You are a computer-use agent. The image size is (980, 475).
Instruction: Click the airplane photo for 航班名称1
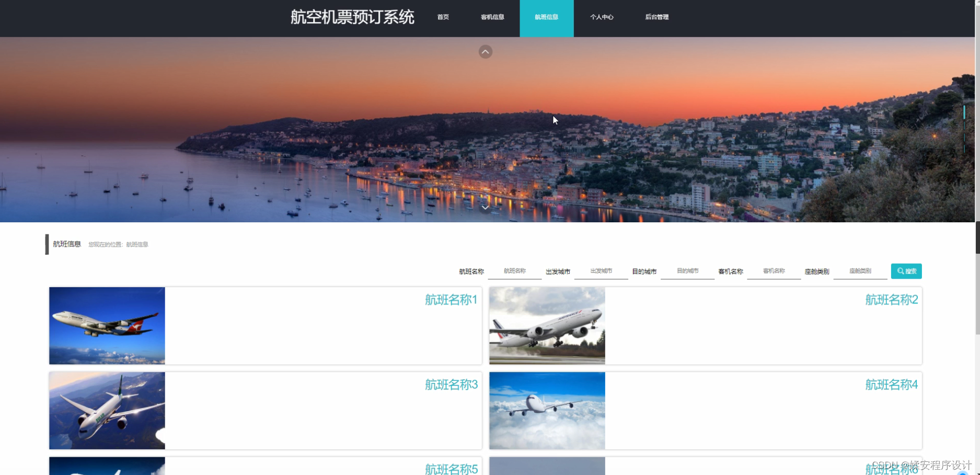tap(107, 325)
